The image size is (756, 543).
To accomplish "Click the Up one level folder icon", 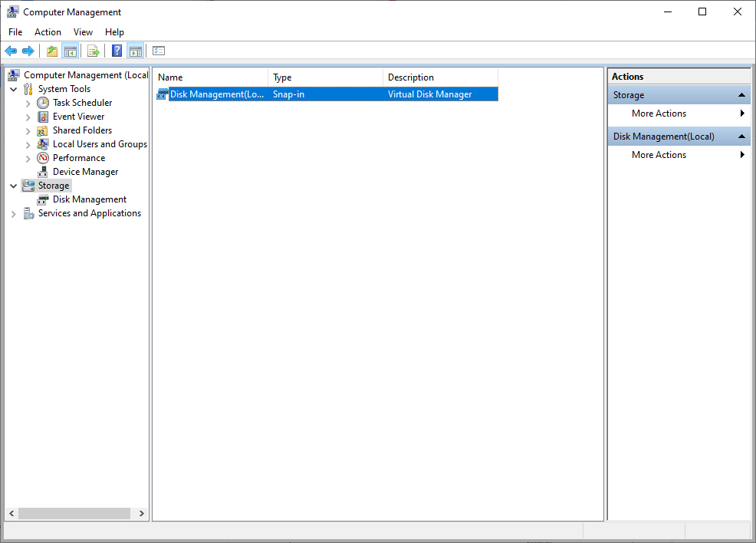I will (x=51, y=51).
